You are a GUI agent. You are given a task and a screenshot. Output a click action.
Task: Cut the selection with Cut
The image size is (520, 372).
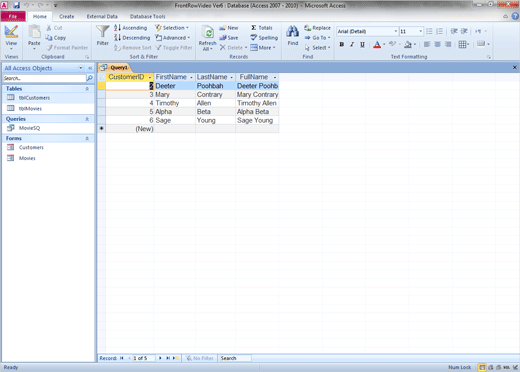point(54,28)
